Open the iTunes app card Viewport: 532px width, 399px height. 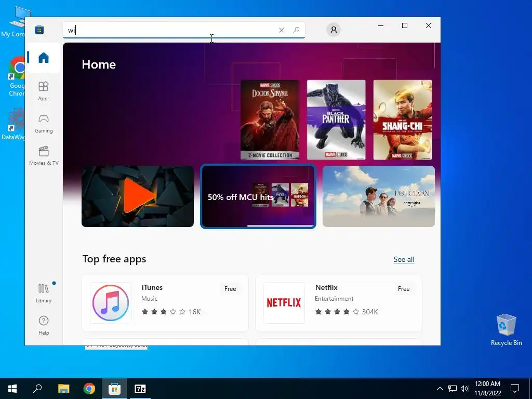(x=165, y=303)
